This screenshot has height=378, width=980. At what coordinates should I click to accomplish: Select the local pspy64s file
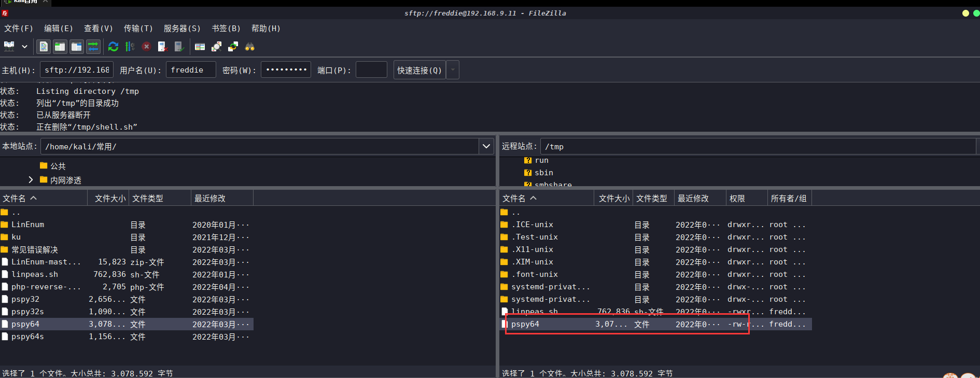(127, 337)
